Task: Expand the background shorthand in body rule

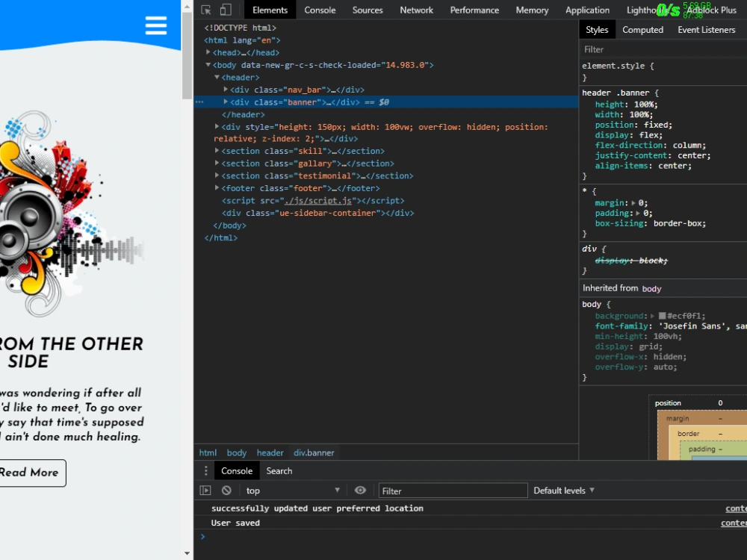Action: click(x=653, y=316)
